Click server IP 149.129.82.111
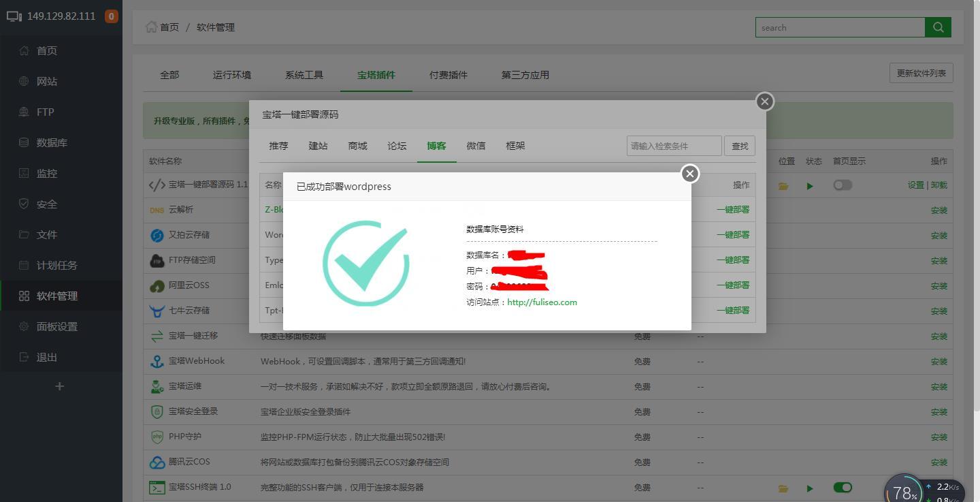The image size is (980, 502). pos(61,16)
